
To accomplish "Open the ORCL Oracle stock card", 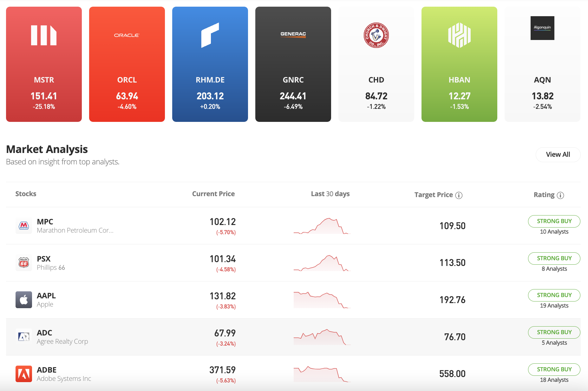I will click(127, 64).
